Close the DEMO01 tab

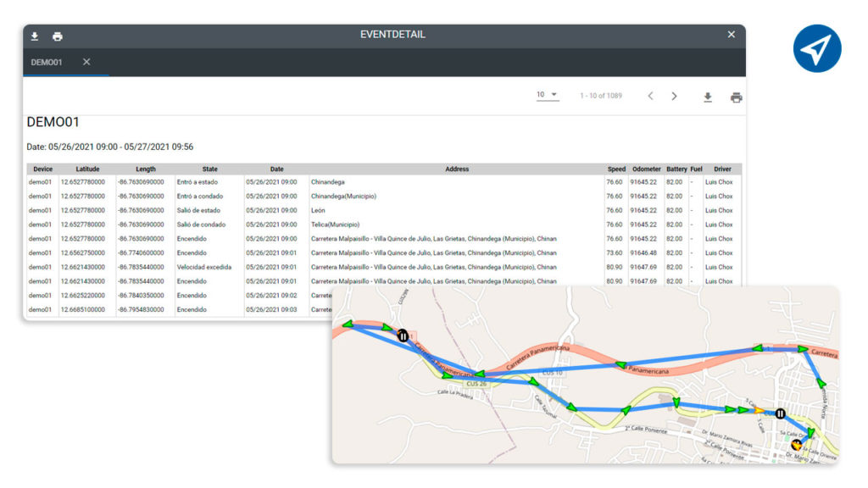[x=86, y=62]
